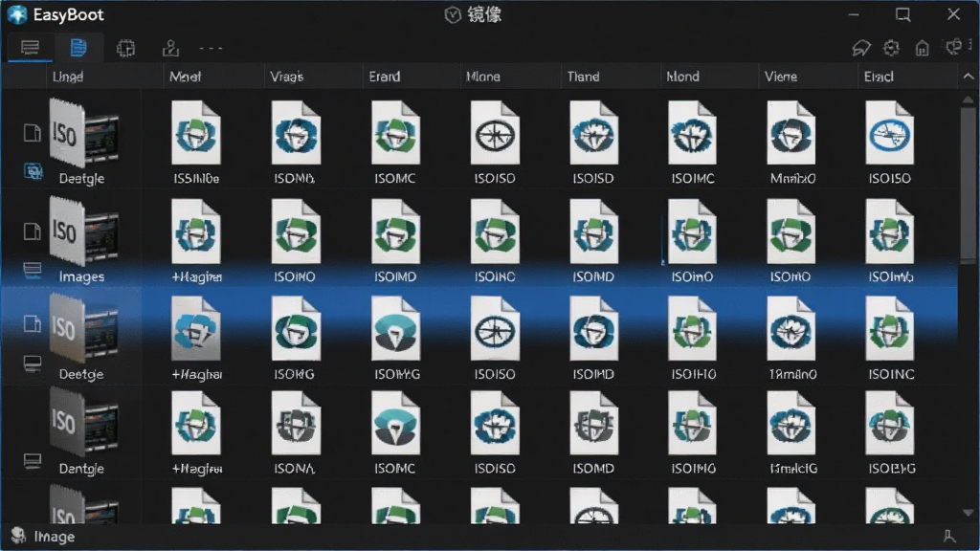
Task: Click the list icon beside Images row
Action: coord(33,270)
